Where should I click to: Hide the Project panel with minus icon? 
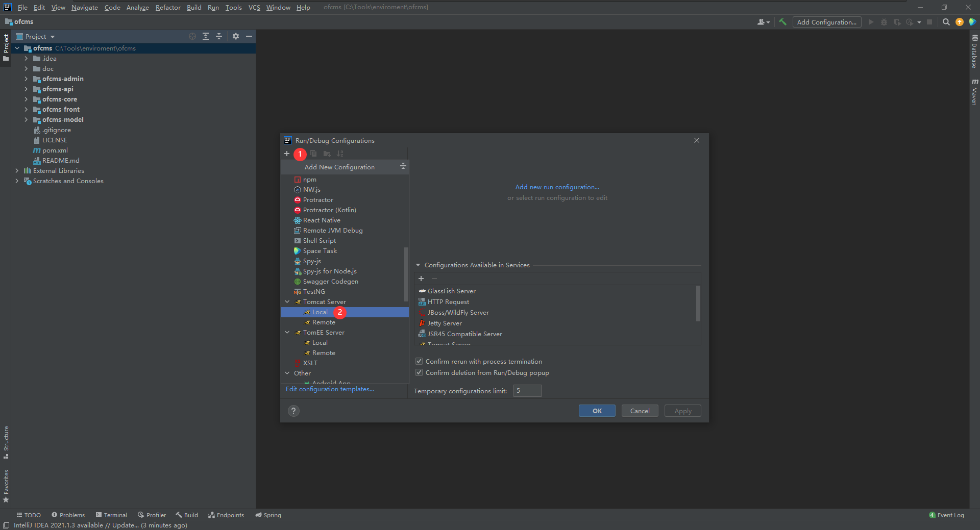pos(249,36)
